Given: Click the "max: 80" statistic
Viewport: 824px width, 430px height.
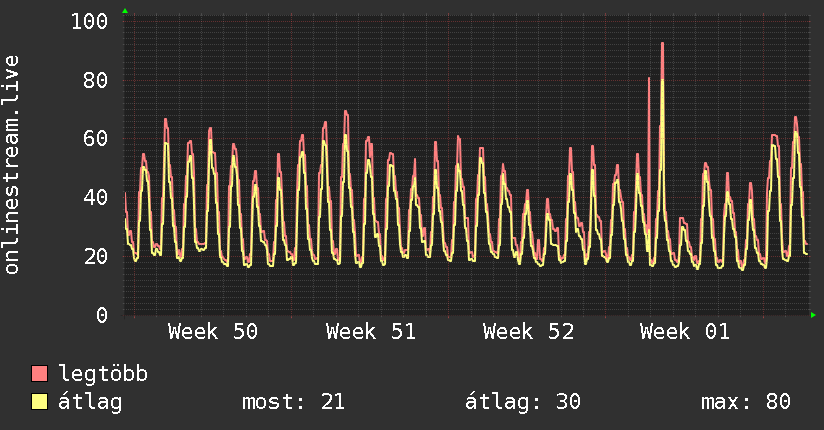Looking at the screenshot, I should 746,402.
